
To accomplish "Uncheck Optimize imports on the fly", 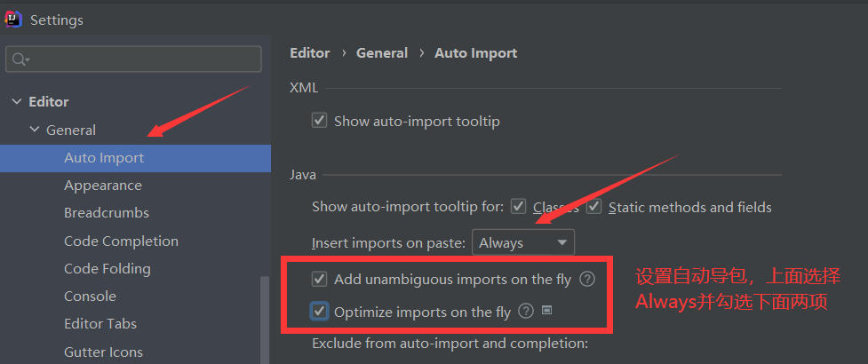I will coord(320,312).
